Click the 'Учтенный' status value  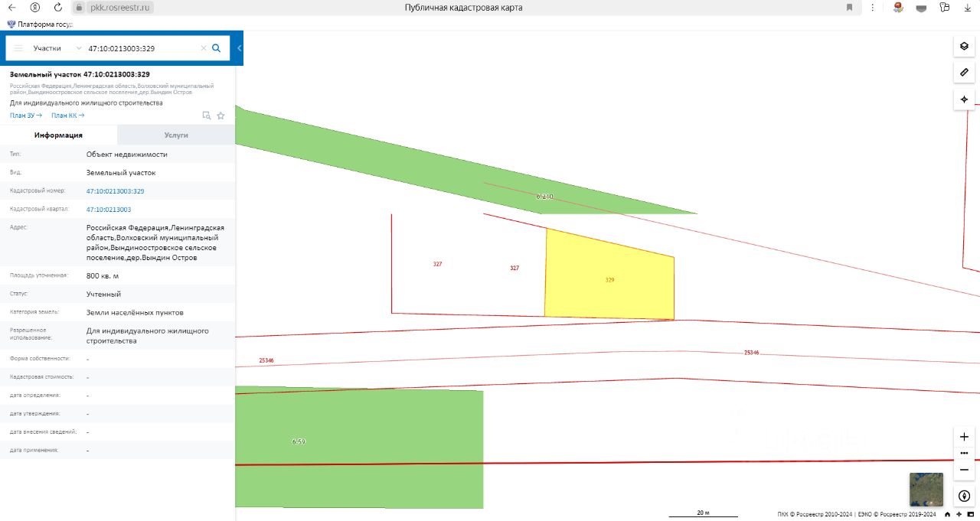103,294
